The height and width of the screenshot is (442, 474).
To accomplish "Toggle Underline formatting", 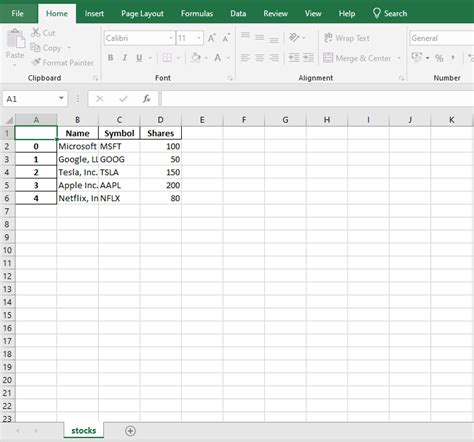I will pyautogui.click(x=139, y=58).
